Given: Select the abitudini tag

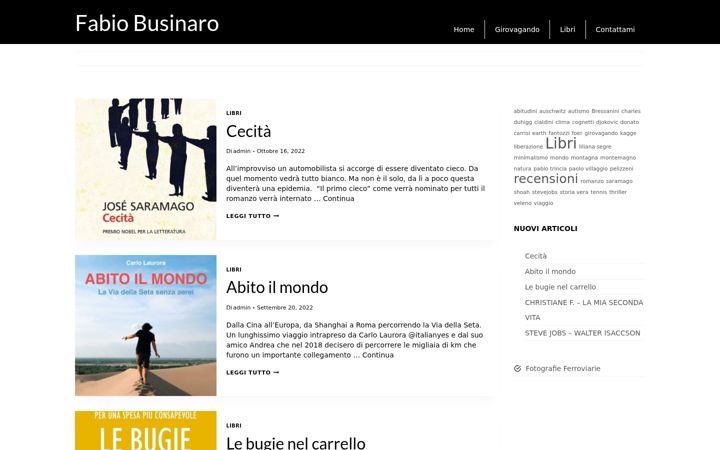Looking at the screenshot, I should 525,111.
